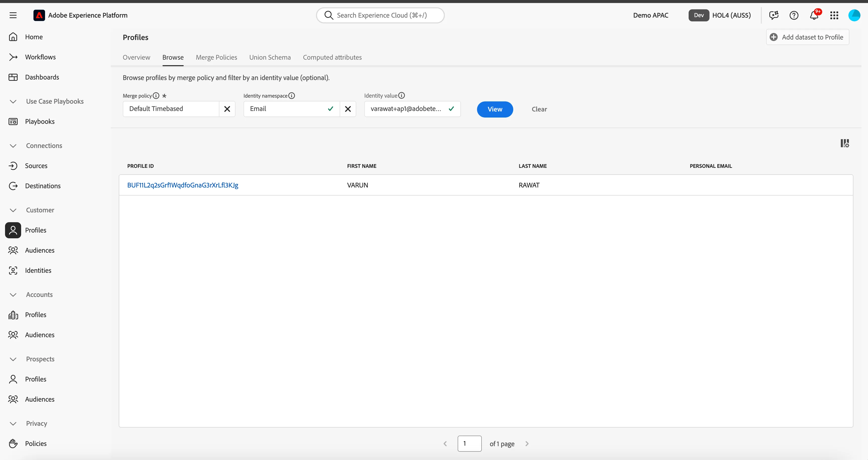
Task: Collapse the Accounts section
Action: coord(13,294)
